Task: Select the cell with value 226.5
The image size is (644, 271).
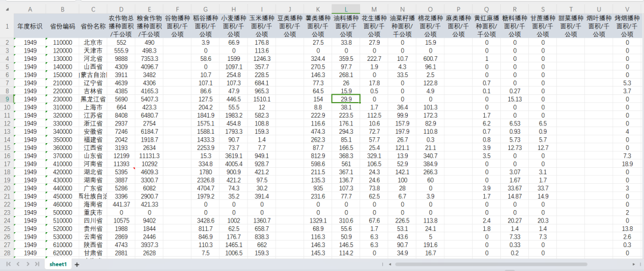Action: point(402,220)
